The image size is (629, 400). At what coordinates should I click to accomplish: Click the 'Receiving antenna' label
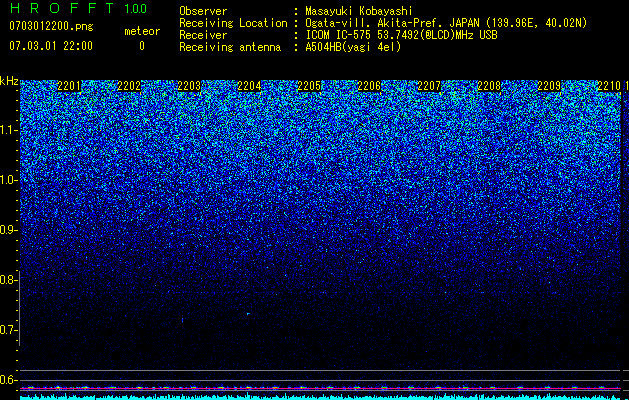pyautogui.click(x=230, y=47)
